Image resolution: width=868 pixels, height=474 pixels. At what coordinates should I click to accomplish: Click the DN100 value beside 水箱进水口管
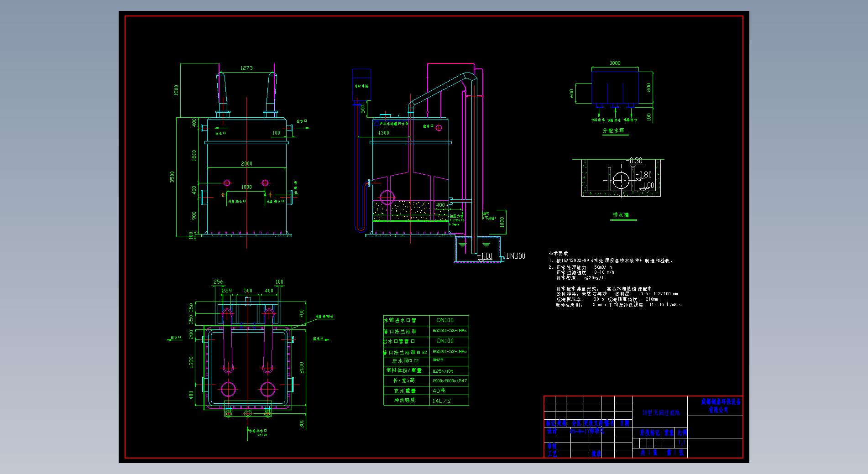445,320
